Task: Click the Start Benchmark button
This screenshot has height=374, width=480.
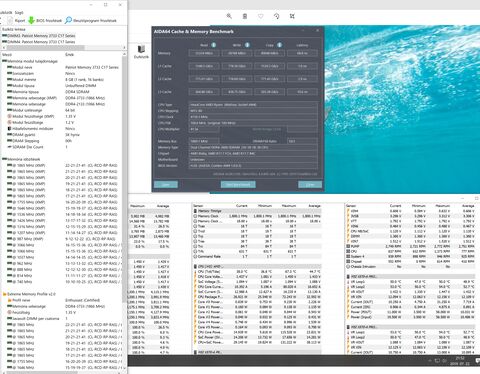Action: pos(238,184)
